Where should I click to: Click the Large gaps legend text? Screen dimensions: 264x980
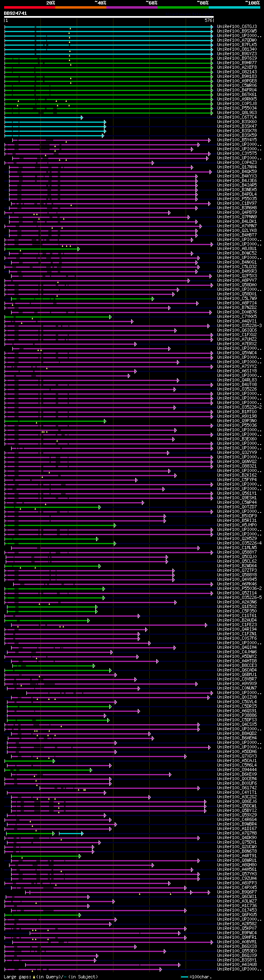tap(51, 977)
